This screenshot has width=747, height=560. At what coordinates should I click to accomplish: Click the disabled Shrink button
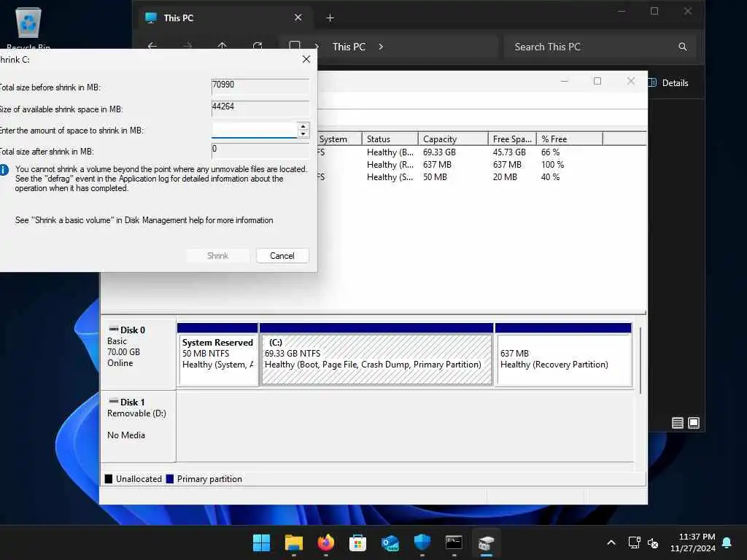[x=217, y=256]
